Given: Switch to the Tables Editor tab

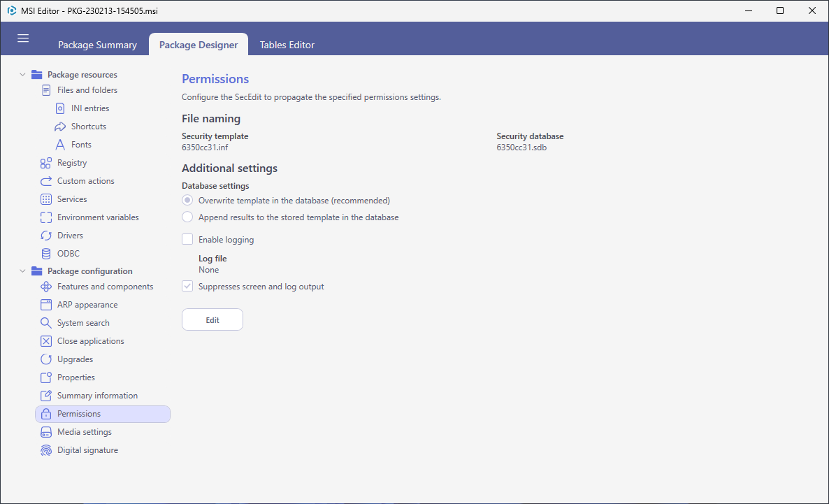Looking at the screenshot, I should tap(287, 45).
